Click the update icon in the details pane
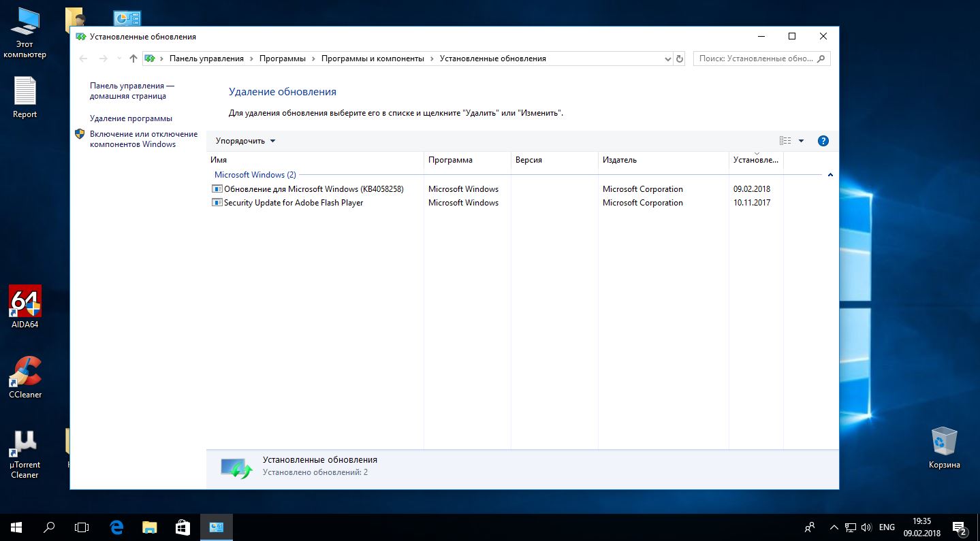This screenshot has height=541, width=980. (236, 468)
